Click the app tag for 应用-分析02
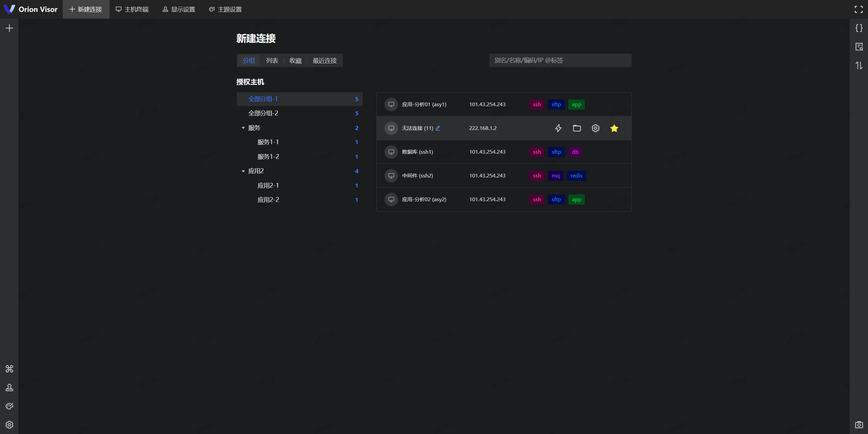This screenshot has height=434, width=868. [x=576, y=199]
